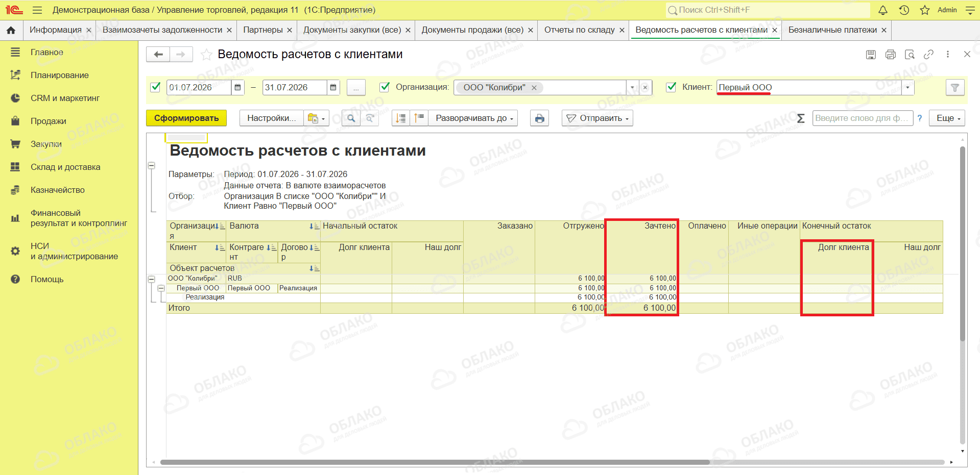Screen dimensions: 980x475
Task: Get link to this report
Action: 929,55
